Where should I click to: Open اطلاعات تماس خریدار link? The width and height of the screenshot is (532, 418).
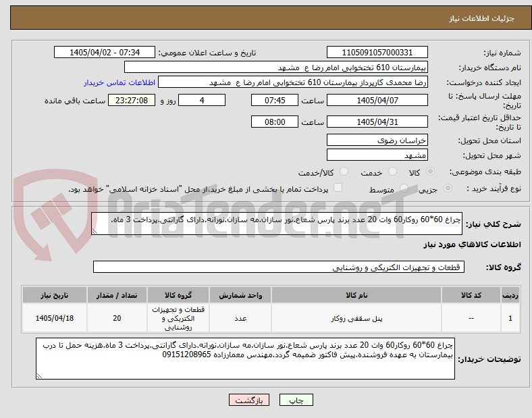point(119,82)
